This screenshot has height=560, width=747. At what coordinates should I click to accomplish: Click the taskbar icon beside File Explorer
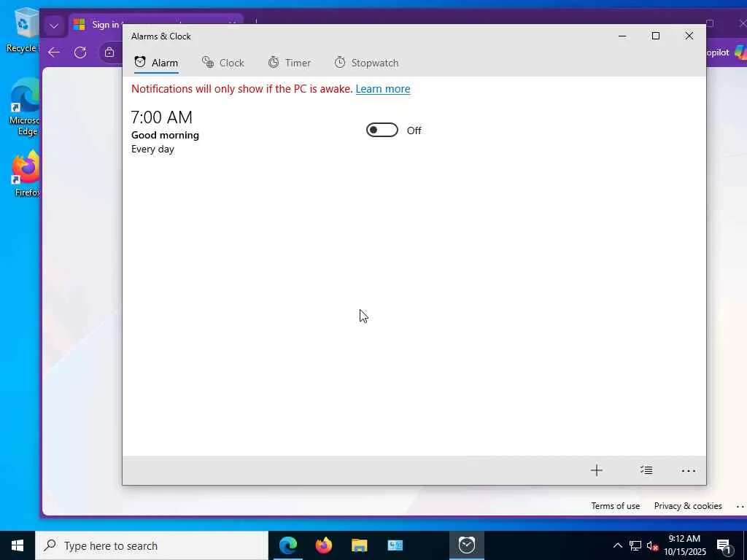pos(395,545)
